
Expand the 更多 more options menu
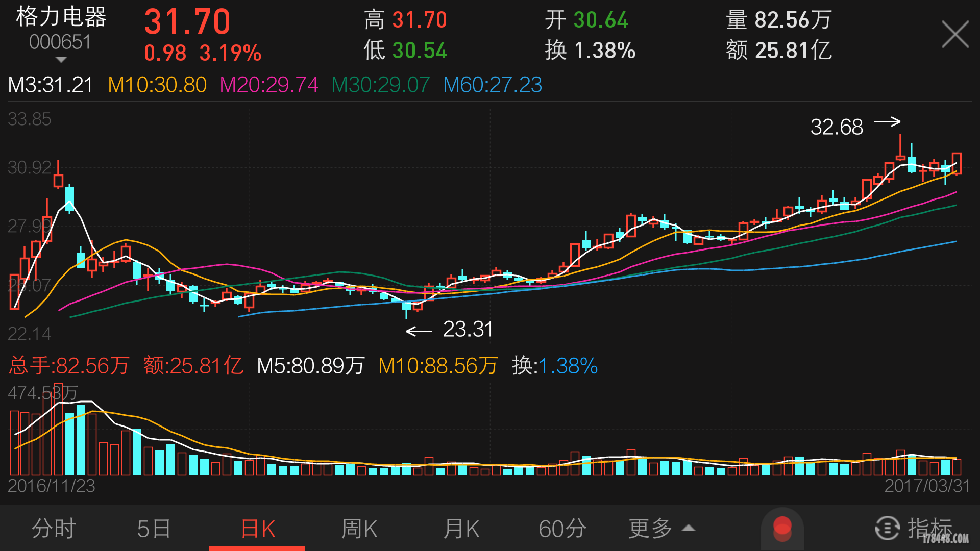661,529
